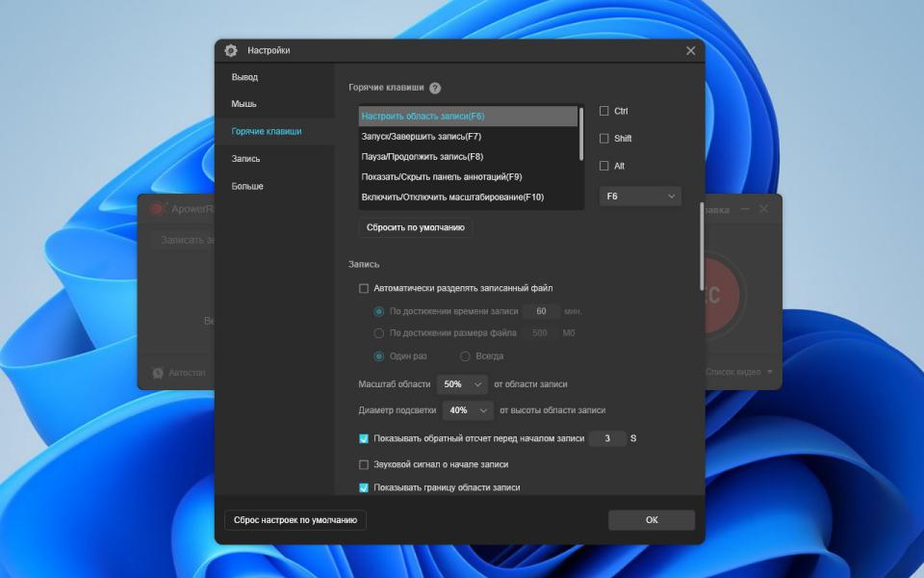Select hotkey Пауза/Продолжить запись(F8)
The height and width of the screenshot is (578, 924).
[469, 157]
